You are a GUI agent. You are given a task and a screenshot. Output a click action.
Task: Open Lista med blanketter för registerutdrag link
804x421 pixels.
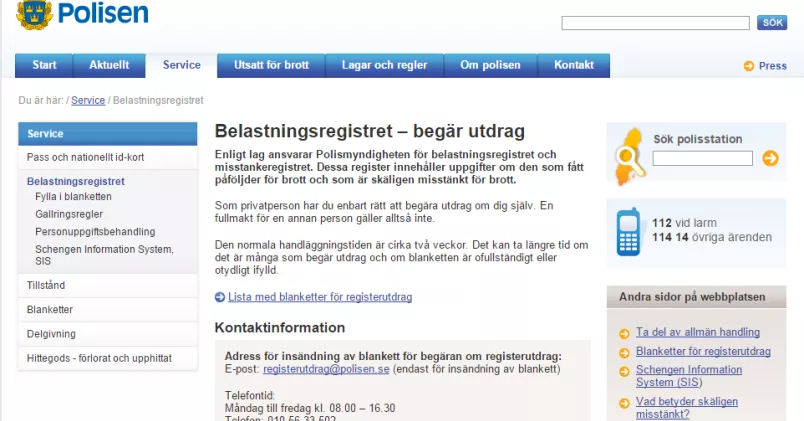tap(320, 297)
